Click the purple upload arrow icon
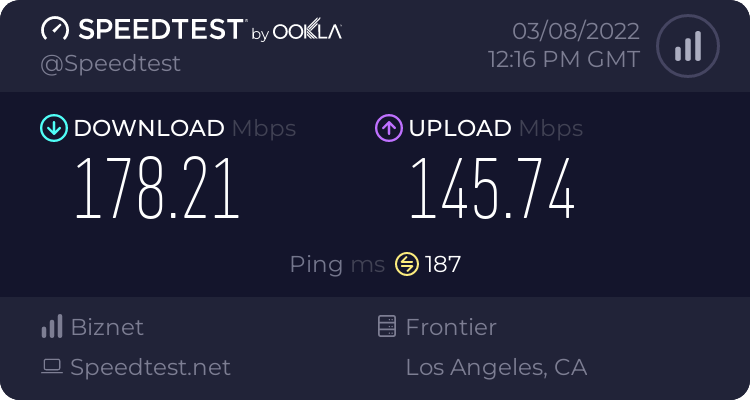Viewport: 750px width, 400px height. click(388, 128)
